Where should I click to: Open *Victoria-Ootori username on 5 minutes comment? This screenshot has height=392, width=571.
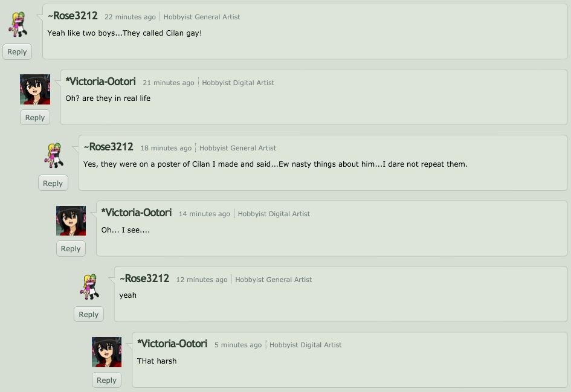pyautogui.click(x=172, y=344)
